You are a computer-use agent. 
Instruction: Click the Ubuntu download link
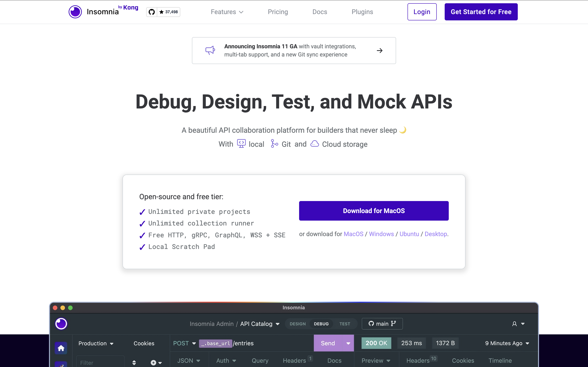tap(409, 234)
